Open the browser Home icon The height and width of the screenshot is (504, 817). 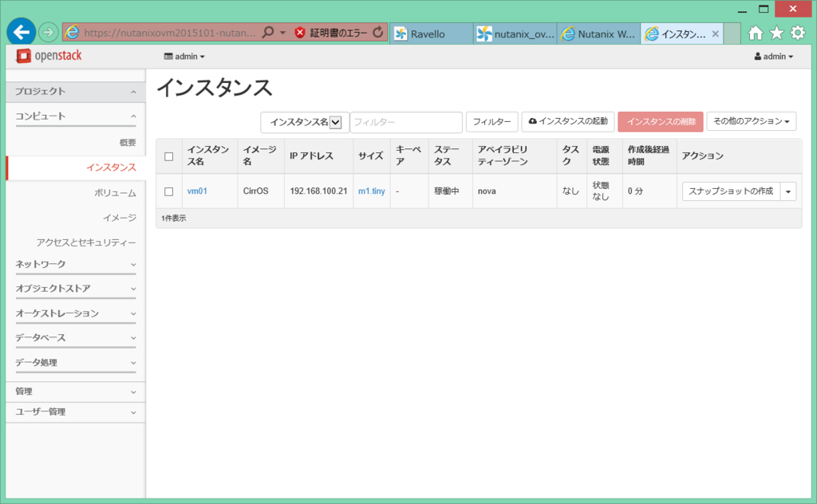pos(756,33)
